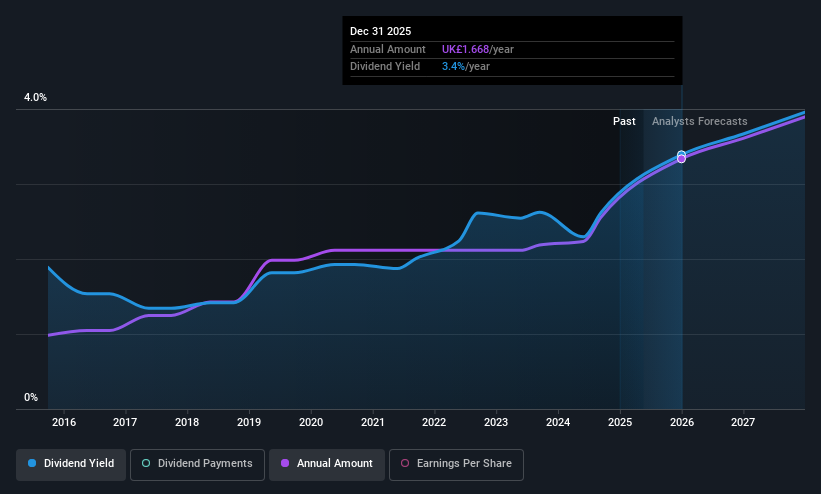The height and width of the screenshot is (494, 821).
Task: Click the 2025 axis tick label
Action: (x=620, y=422)
